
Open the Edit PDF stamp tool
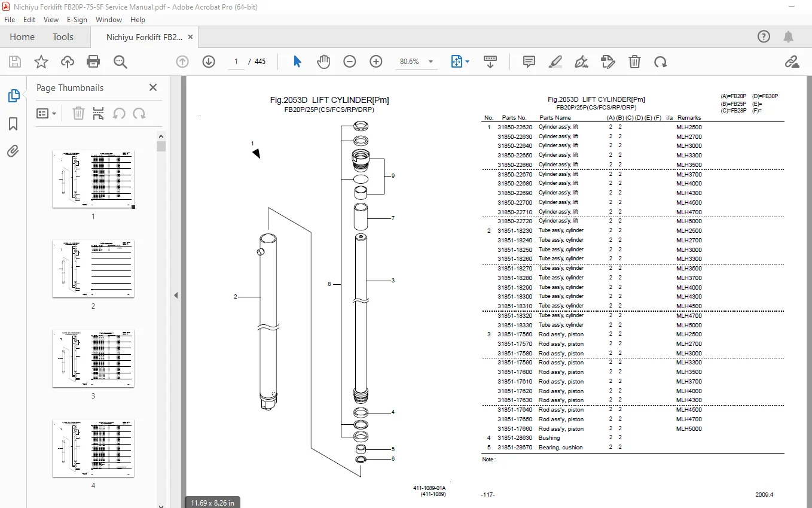[608, 62]
